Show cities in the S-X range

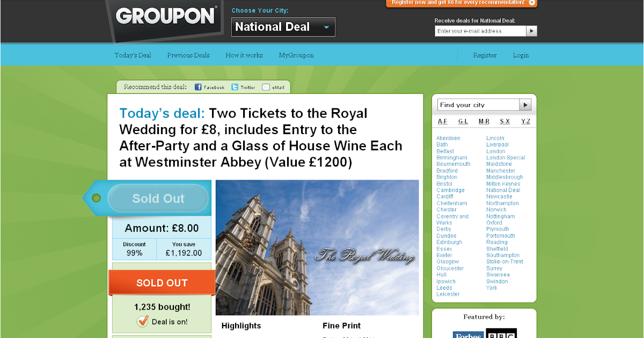pos(504,121)
